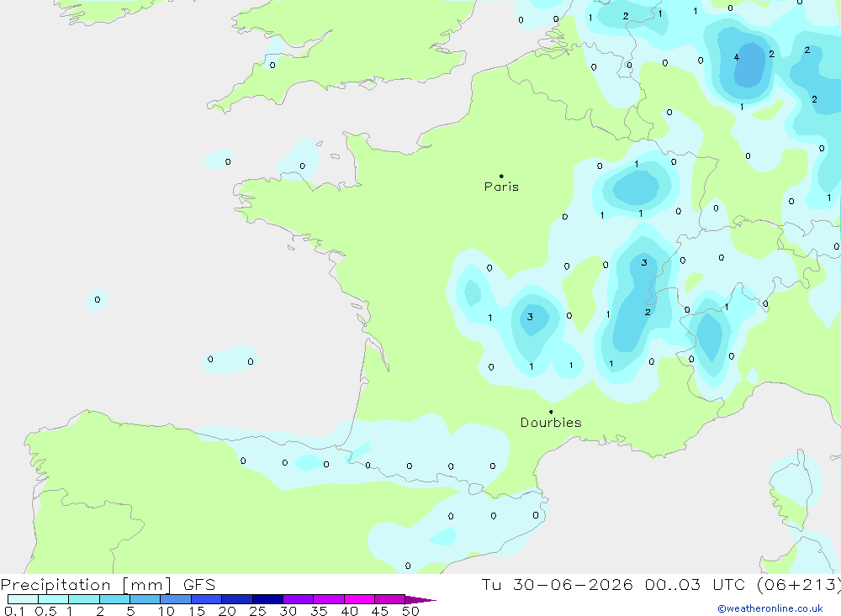Click the '(06+213)' forecast run text
This screenshot has width=841, height=616.
click(798, 584)
